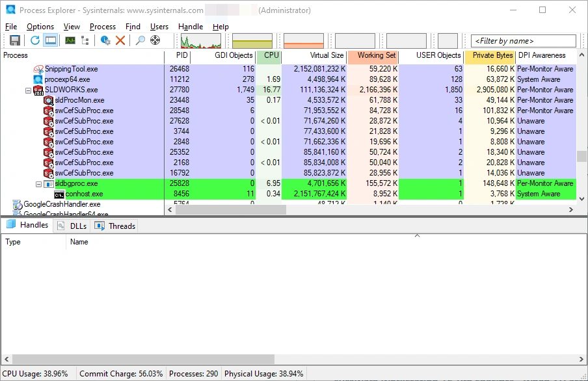Screen dimensions: 588x381
Task: Click the CPU Usage 38.96% status entry
Action: point(35,374)
